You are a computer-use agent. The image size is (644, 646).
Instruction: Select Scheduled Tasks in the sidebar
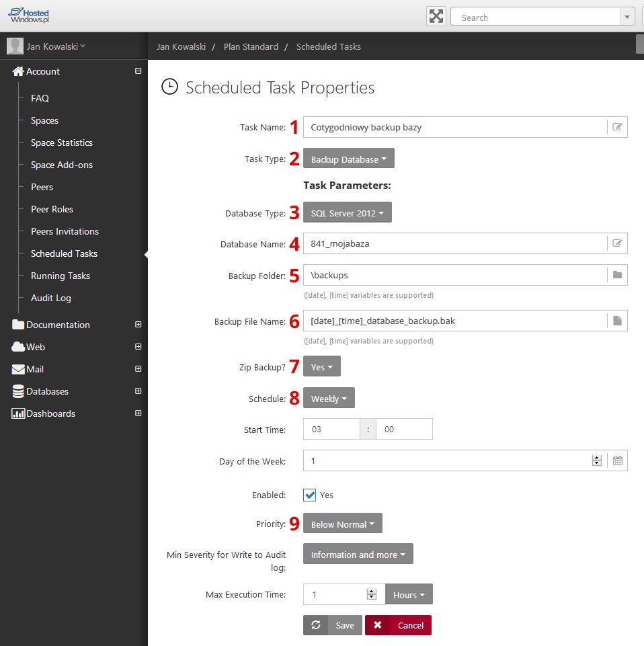pyautogui.click(x=65, y=254)
